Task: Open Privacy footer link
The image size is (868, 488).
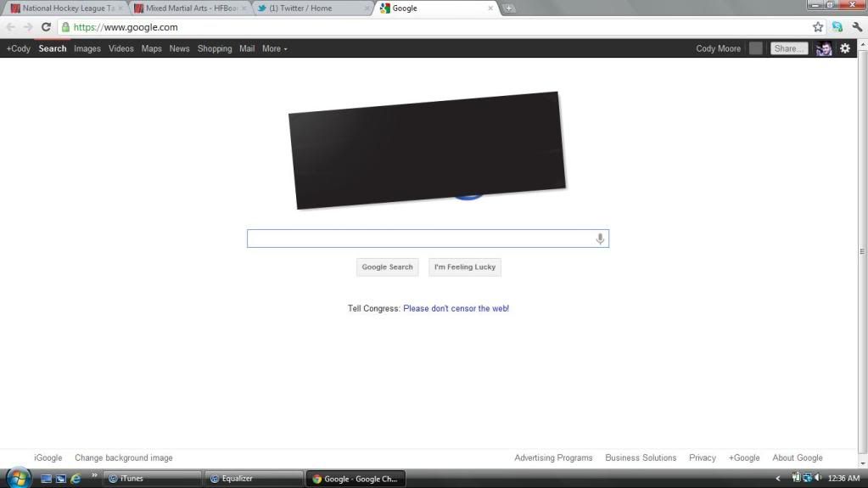Action: pos(702,458)
